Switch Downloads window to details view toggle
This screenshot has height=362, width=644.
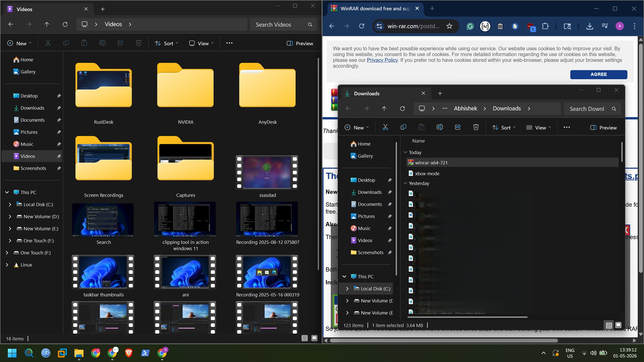pyautogui.click(x=609, y=325)
